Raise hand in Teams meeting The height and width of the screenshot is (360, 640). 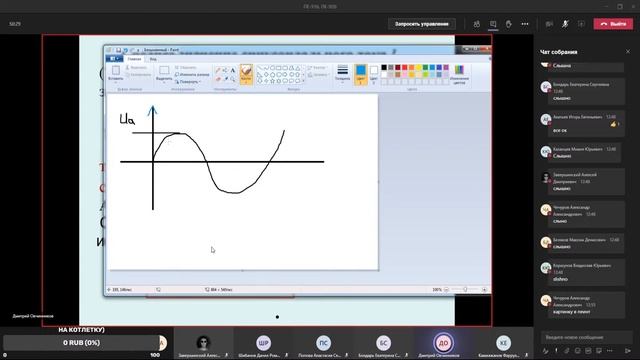509,24
